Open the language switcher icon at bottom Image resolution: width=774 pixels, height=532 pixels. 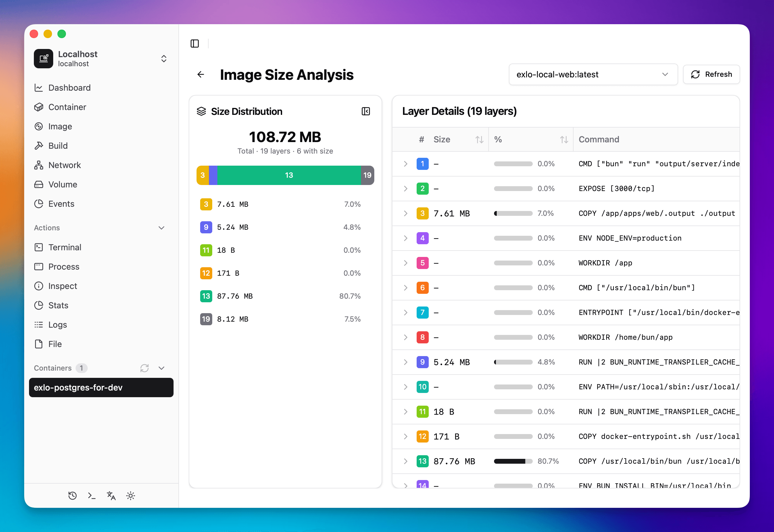(111, 496)
